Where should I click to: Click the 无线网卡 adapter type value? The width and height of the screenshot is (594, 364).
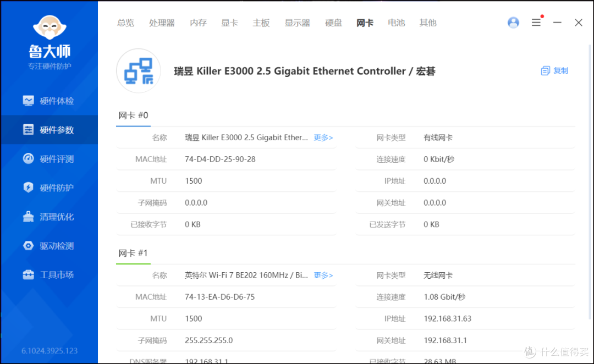pos(438,275)
